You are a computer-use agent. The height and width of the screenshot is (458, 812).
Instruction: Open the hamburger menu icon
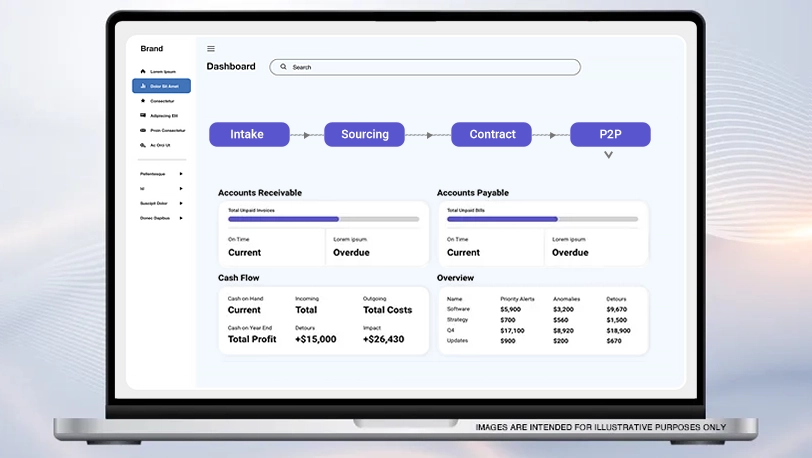211,48
